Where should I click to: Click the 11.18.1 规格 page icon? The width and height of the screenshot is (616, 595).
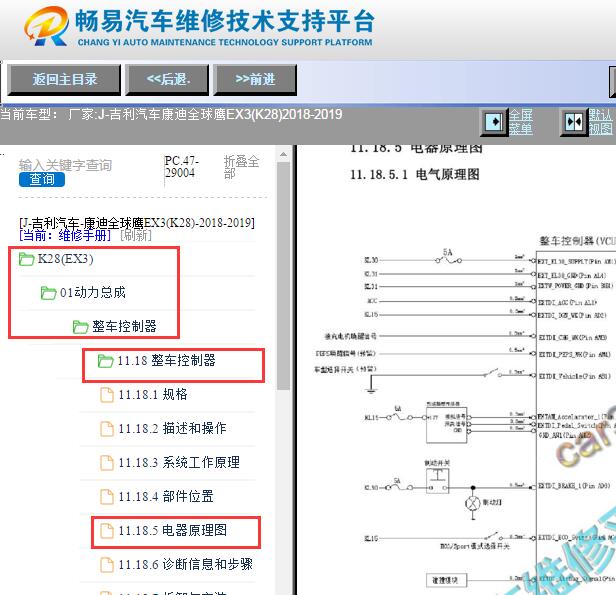[106, 395]
